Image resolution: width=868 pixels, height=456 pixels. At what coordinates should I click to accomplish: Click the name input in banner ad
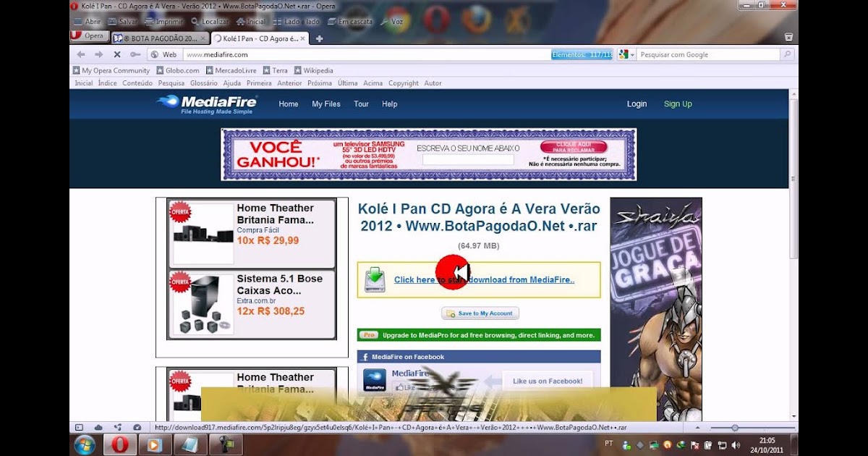point(468,160)
